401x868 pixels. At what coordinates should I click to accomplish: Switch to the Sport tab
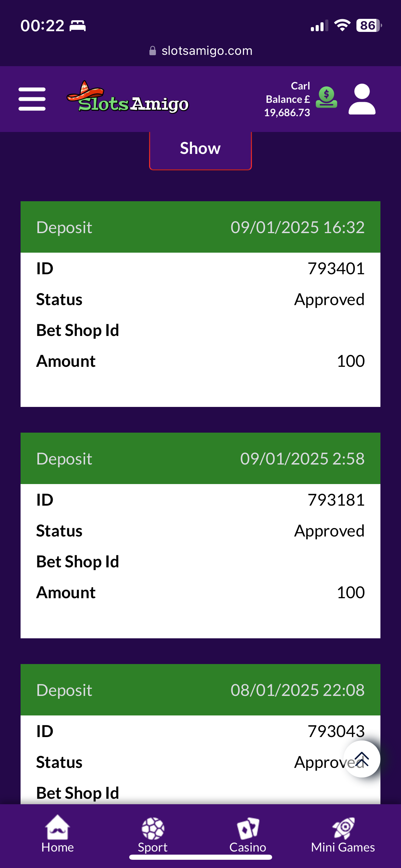click(x=153, y=834)
